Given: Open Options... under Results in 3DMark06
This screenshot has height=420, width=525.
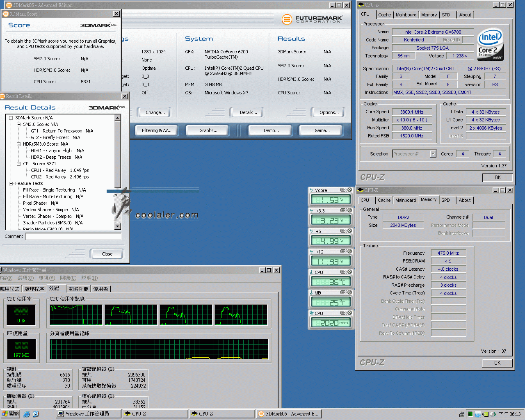Looking at the screenshot, I should pos(329,112).
